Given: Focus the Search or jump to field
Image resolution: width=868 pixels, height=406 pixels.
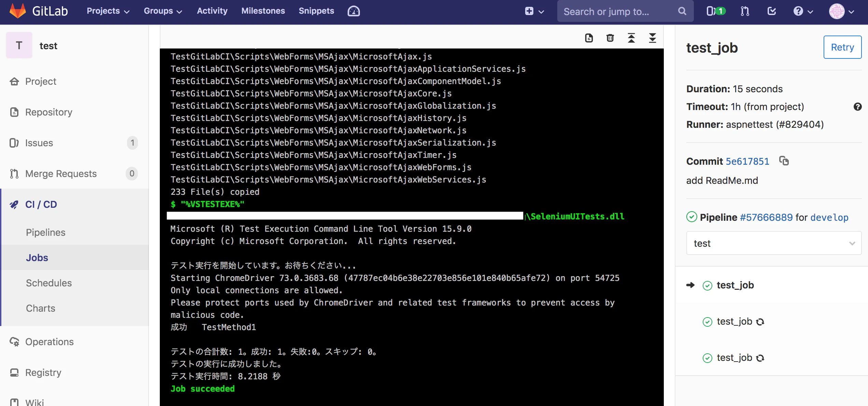Looking at the screenshot, I should pyautogui.click(x=625, y=11).
